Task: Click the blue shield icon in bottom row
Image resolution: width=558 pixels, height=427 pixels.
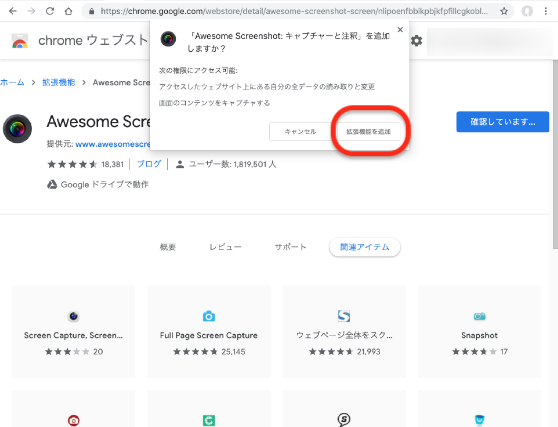Action: coord(479,420)
